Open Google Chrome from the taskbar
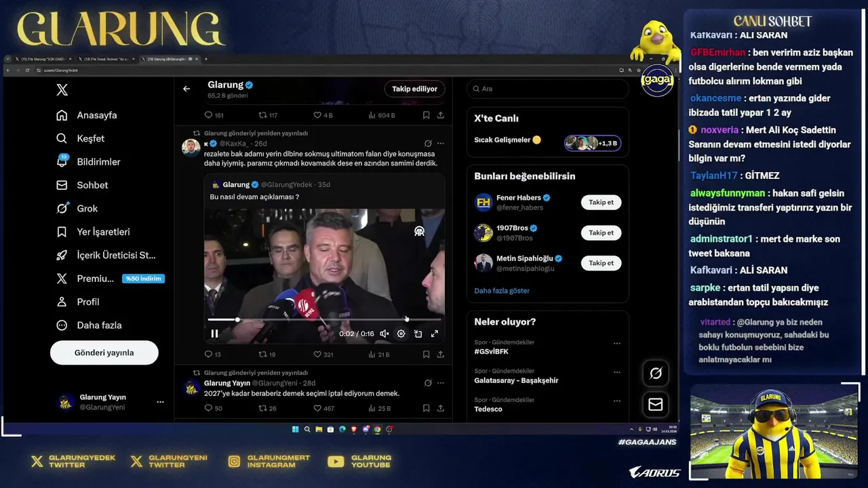 (377, 429)
